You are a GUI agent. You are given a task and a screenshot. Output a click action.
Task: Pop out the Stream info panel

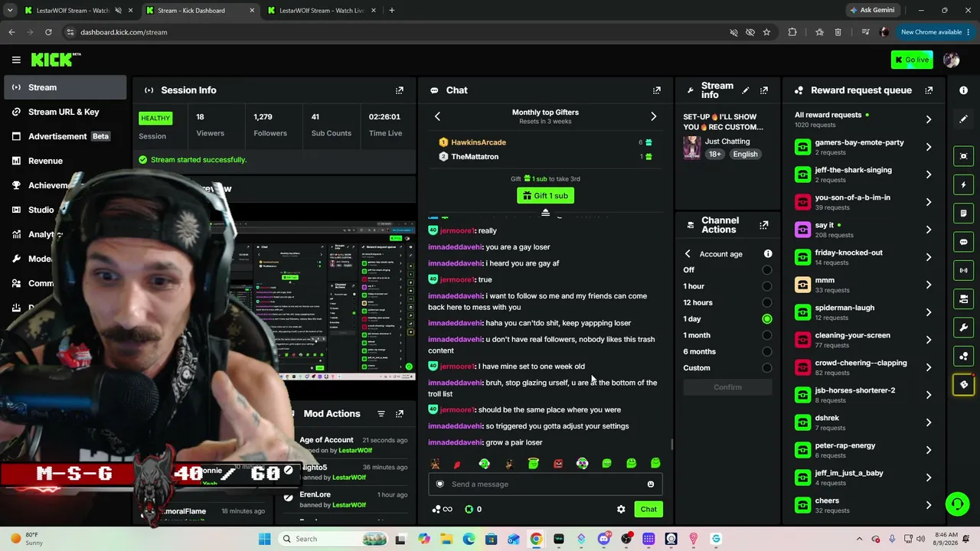(764, 90)
